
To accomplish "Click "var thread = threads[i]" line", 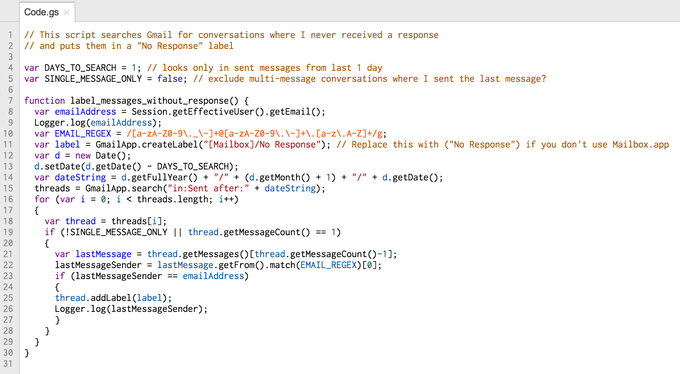I will [105, 221].
